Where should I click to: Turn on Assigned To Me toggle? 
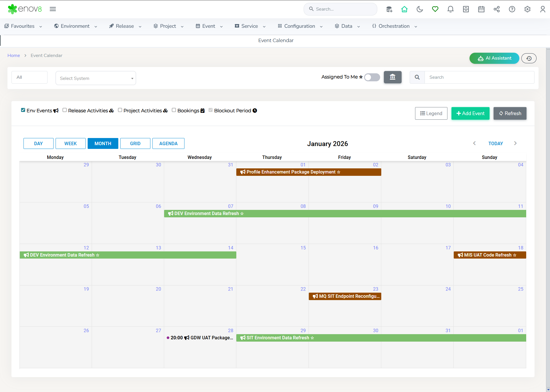click(372, 77)
